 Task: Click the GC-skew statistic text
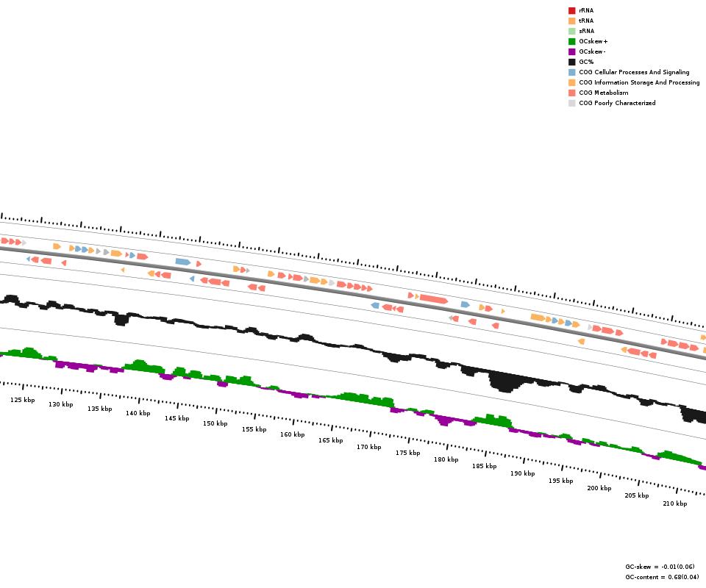coord(660,567)
